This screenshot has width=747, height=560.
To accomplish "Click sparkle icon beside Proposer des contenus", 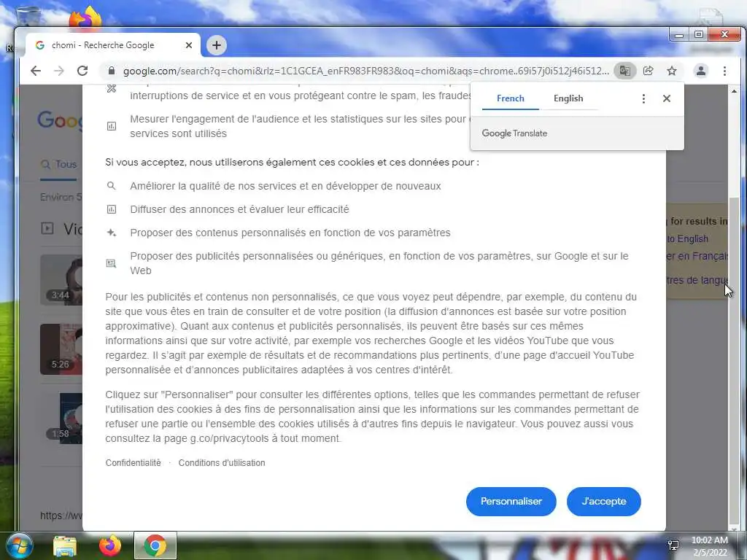I will click(112, 233).
